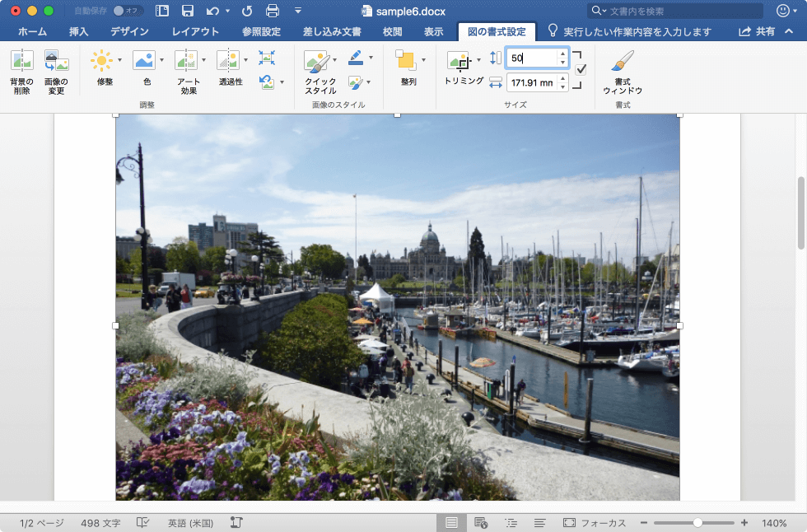Viewport: 807px width, 532px height.
Task: Click the Crop (トリミング) icon
Action: click(459, 61)
